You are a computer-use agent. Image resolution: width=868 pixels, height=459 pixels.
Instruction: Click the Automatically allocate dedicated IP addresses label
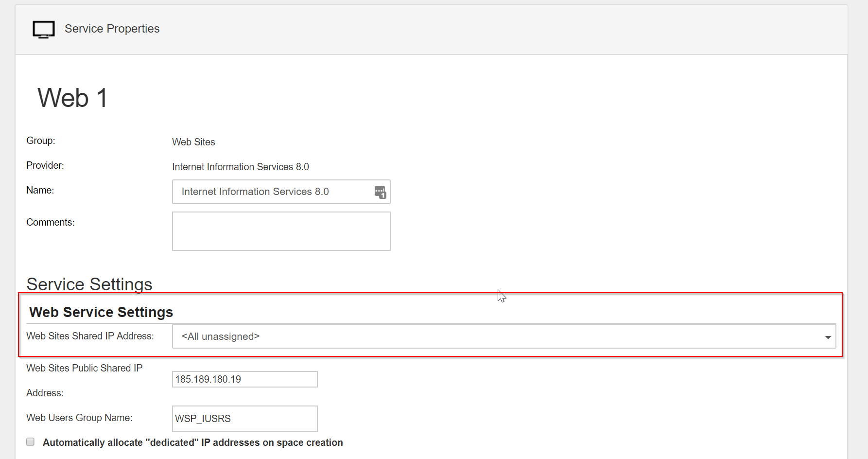pos(193,442)
